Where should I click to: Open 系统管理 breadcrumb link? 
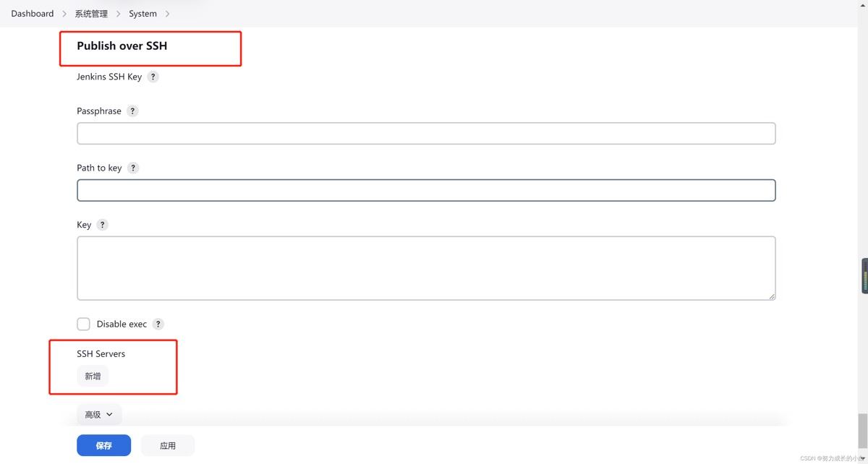(x=91, y=14)
